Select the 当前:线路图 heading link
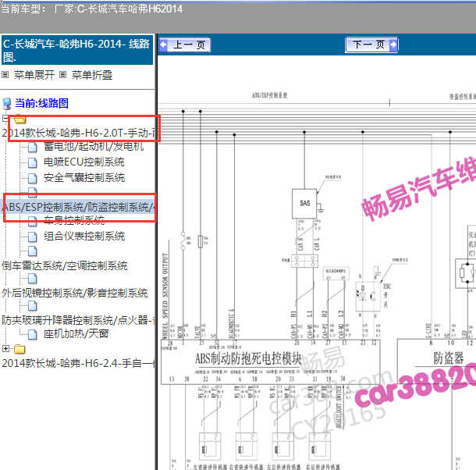Viewport: 476px width, 470px height. (x=41, y=103)
